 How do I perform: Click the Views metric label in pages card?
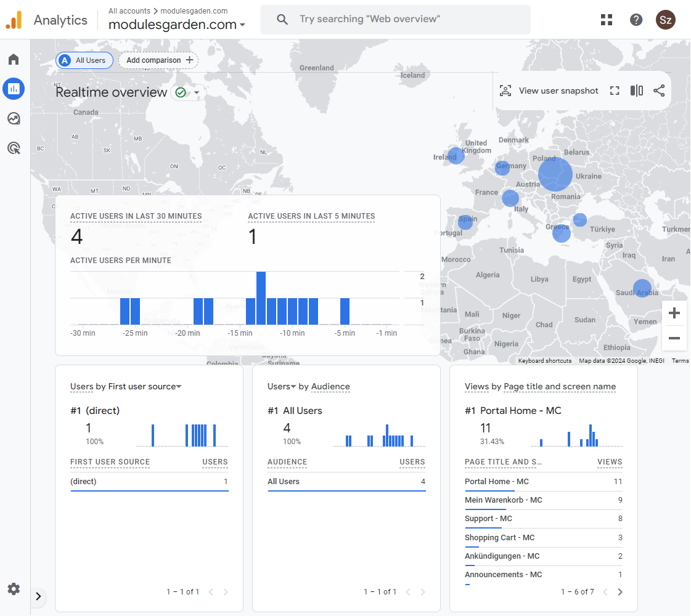tap(477, 387)
